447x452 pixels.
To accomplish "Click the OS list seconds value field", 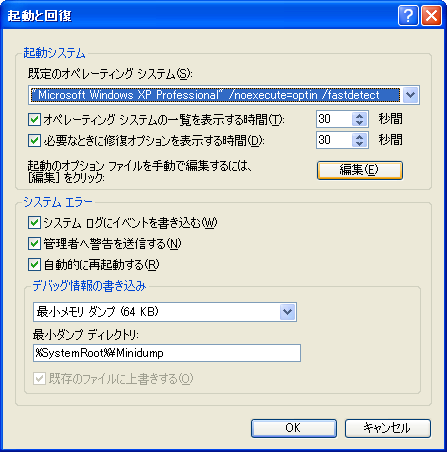I will point(334,119).
